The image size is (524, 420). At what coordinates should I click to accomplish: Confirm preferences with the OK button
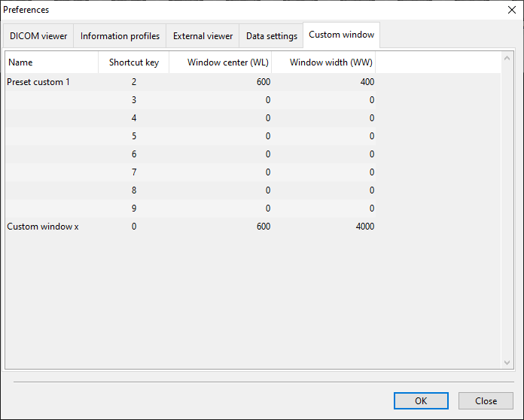click(421, 400)
